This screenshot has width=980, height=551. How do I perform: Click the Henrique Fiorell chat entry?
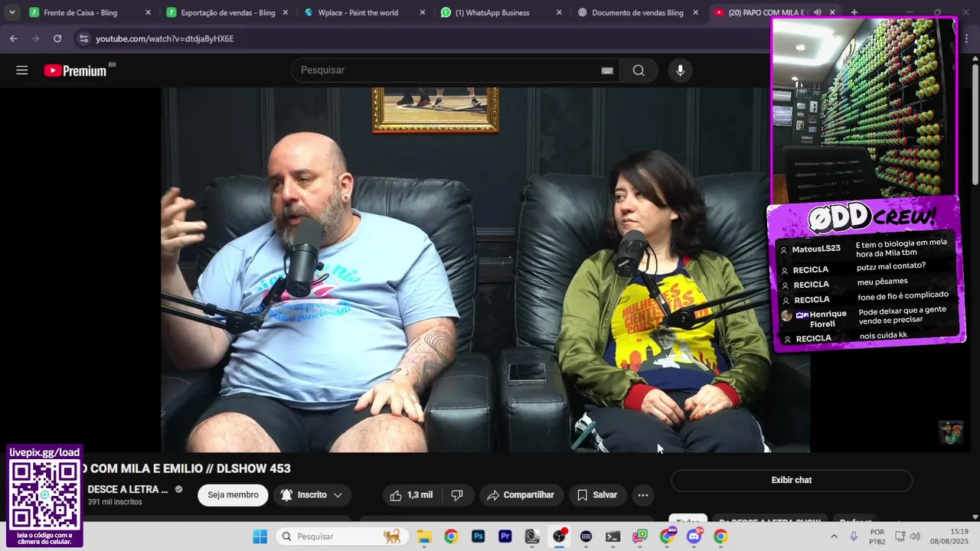(x=865, y=315)
